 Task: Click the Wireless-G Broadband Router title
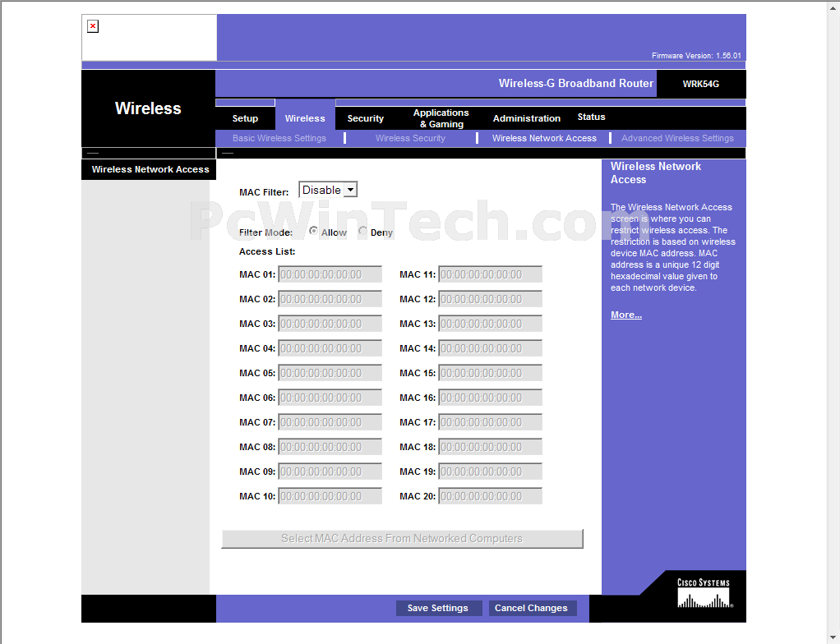click(576, 84)
